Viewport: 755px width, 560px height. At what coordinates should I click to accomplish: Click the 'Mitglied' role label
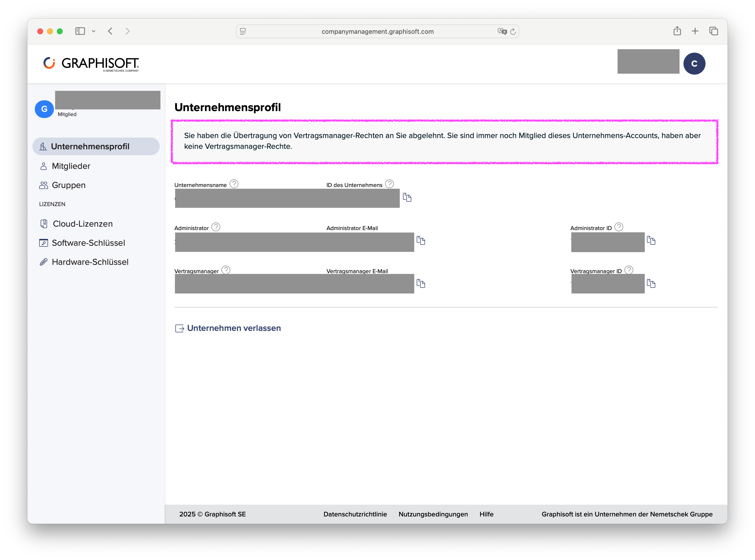(67, 114)
